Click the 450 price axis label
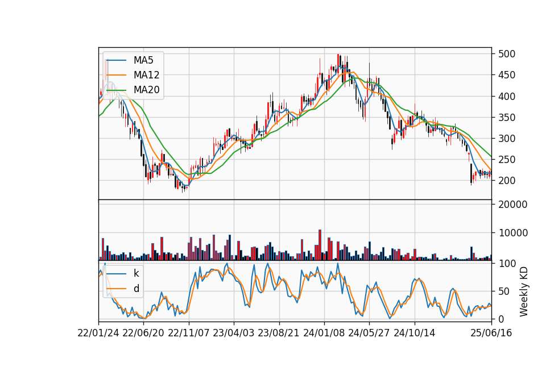Viewport: 546px width, 392px height. (x=507, y=75)
